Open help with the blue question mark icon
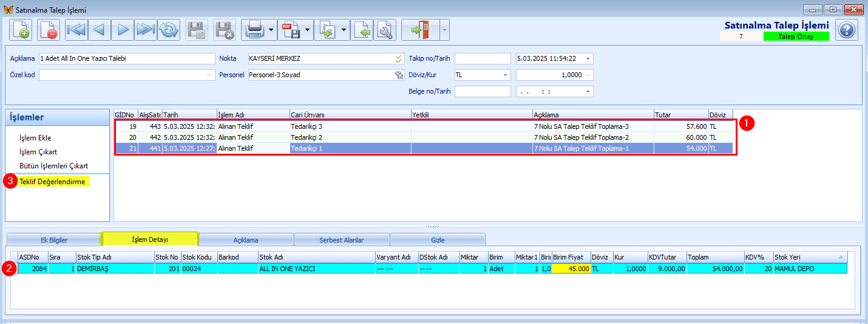The height and width of the screenshot is (324, 868). pyautogui.click(x=846, y=29)
